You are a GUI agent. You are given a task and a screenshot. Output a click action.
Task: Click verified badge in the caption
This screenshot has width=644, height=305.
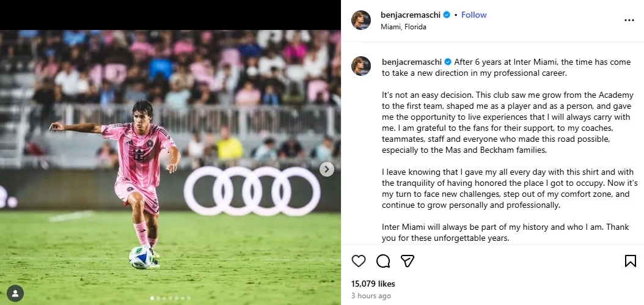click(x=447, y=62)
